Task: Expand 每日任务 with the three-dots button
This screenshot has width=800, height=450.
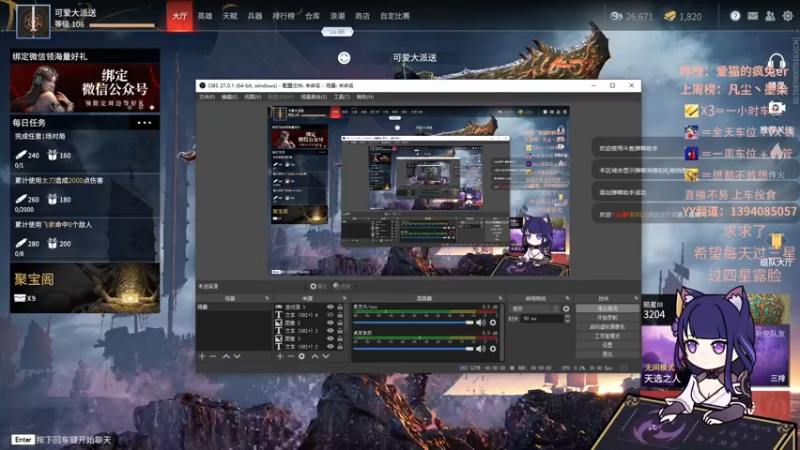Action: point(144,122)
